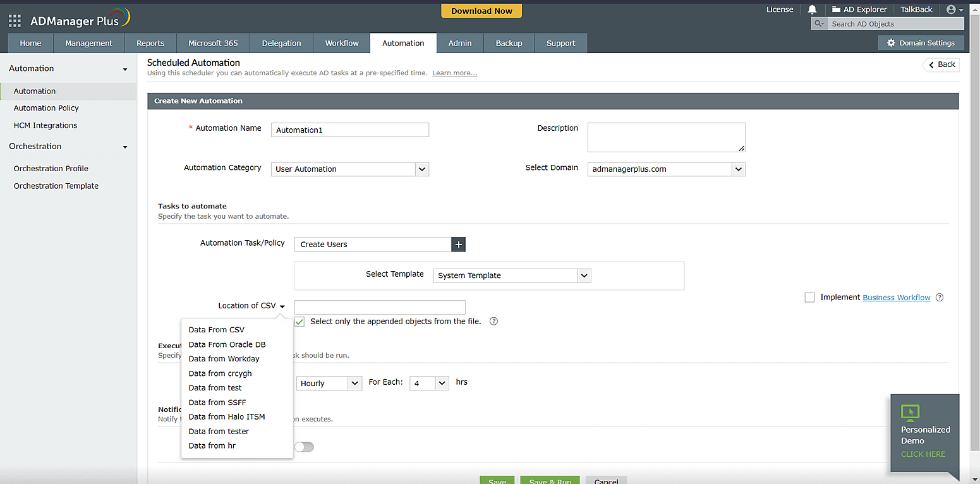The width and height of the screenshot is (980, 484).
Task: Click the search magnifier icon
Action: pos(819,23)
